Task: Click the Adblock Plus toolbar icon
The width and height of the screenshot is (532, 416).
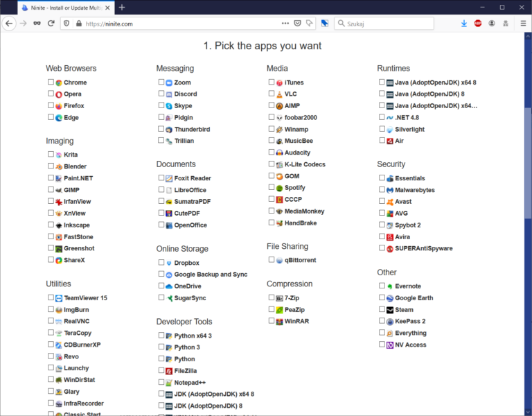Action: click(478, 24)
